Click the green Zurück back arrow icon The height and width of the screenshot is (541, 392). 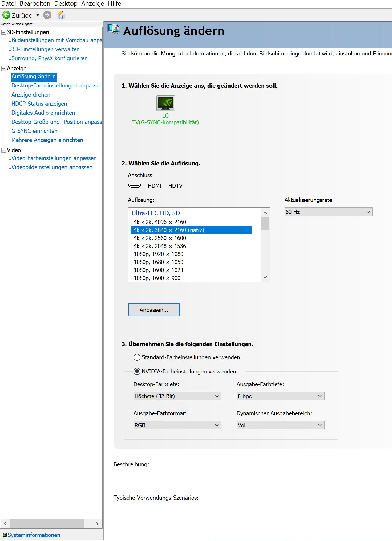[x=6, y=15]
